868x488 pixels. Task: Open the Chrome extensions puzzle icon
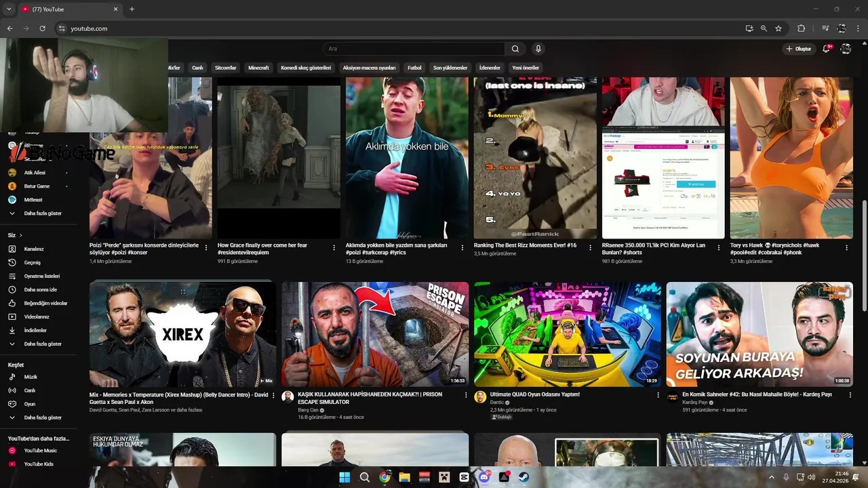click(802, 28)
